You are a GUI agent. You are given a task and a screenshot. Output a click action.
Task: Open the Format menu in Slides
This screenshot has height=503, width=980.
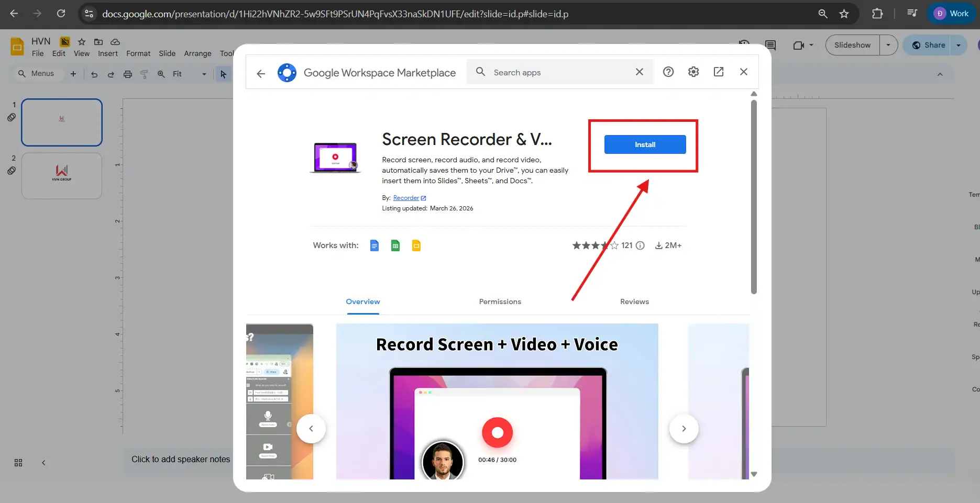point(138,53)
